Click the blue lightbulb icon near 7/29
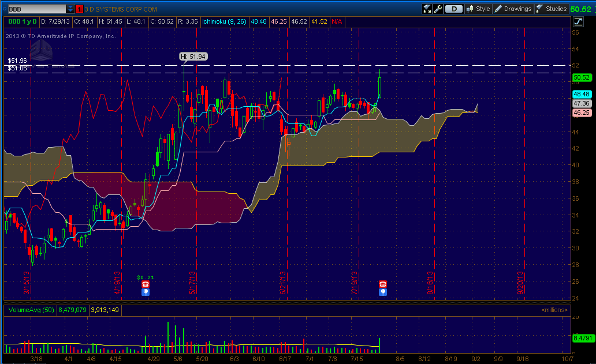 383,292
